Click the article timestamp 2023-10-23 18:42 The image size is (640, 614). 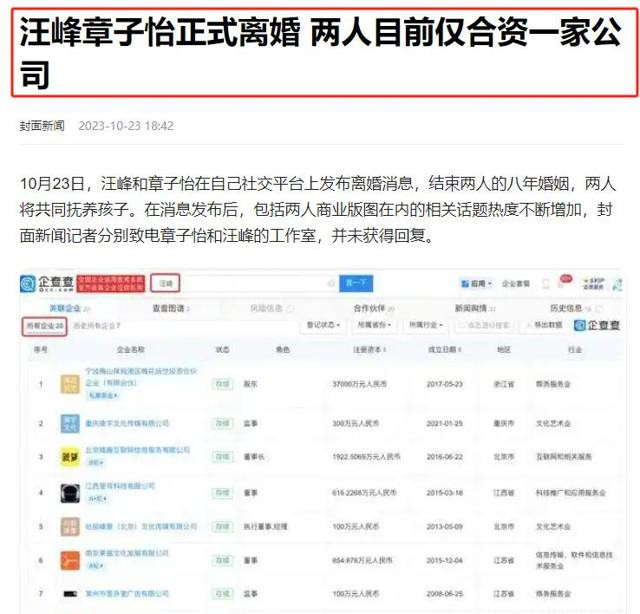coord(126,126)
